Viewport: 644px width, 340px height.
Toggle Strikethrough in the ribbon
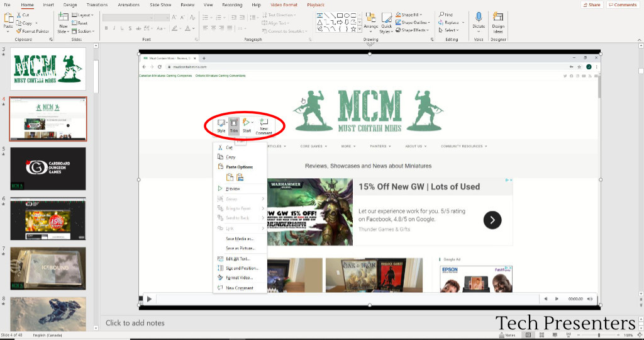pyautogui.click(x=138, y=28)
